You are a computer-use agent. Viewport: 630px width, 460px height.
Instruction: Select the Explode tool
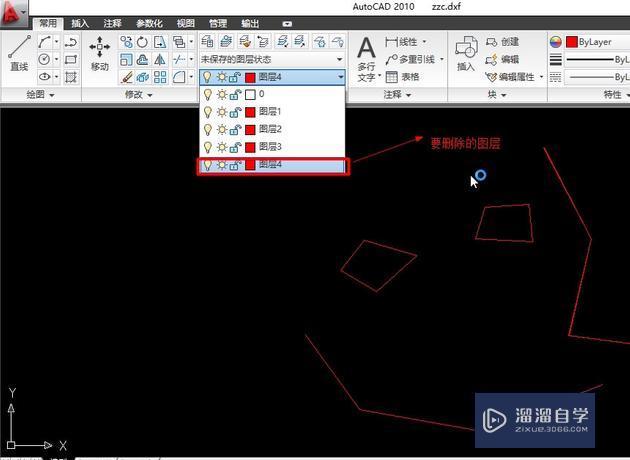tap(143, 77)
